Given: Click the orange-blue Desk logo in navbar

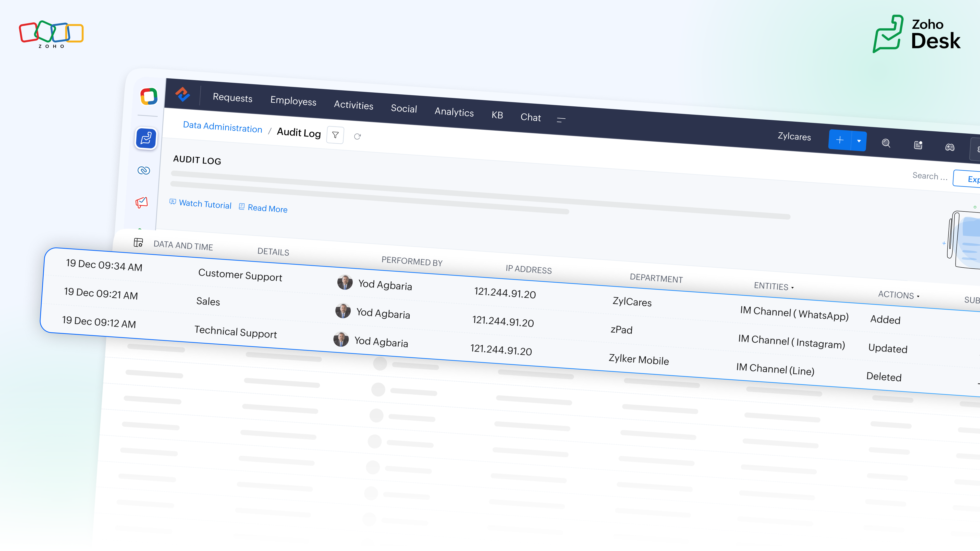Looking at the screenshot, I should [183, 94].
